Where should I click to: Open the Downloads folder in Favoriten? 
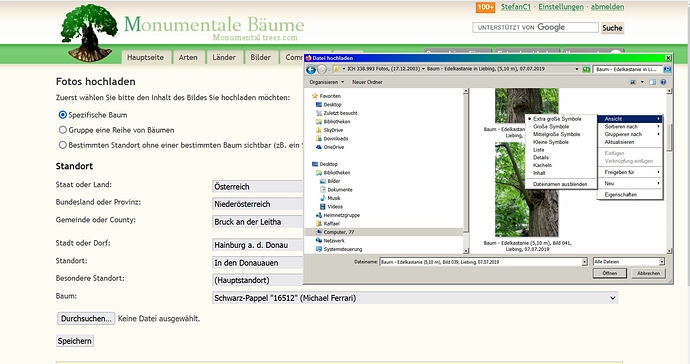336,139
